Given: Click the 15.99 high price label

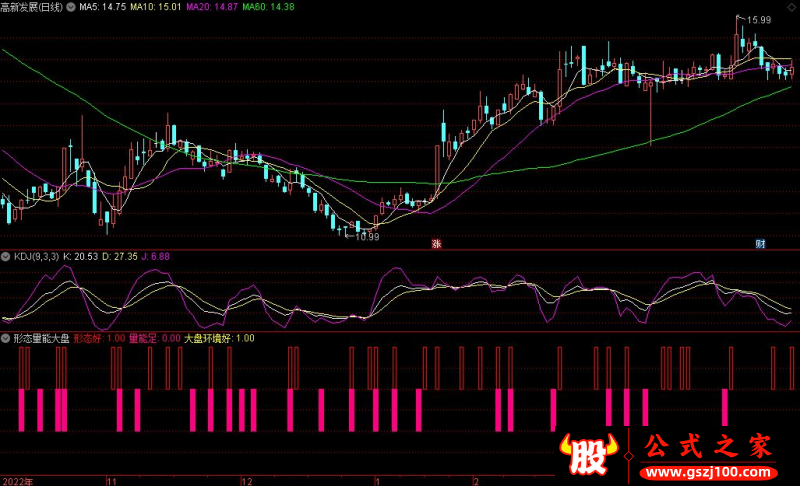Looking at the screenshot, I should [x=759, y=20].
